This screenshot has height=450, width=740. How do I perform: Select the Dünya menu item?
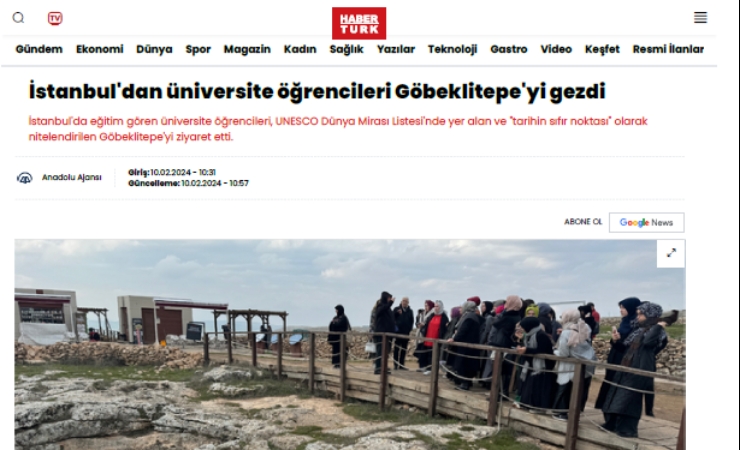(154, 49)
